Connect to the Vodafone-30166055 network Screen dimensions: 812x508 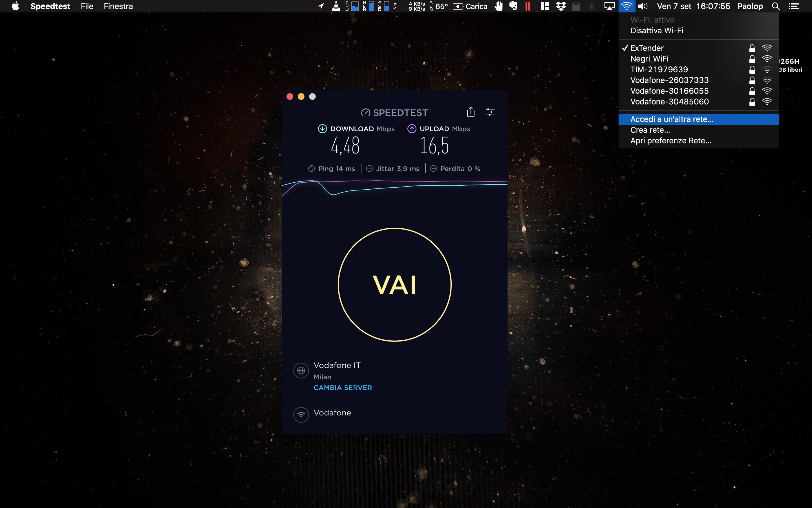[699, 91]
